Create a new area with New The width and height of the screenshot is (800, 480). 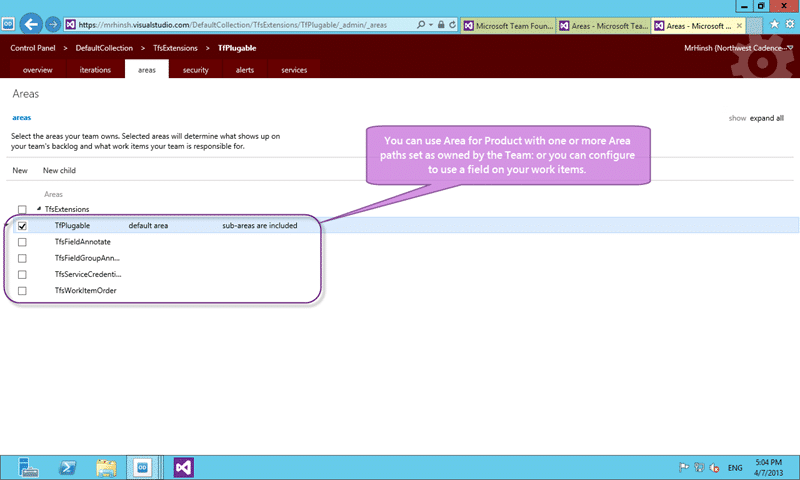(20, 170)
